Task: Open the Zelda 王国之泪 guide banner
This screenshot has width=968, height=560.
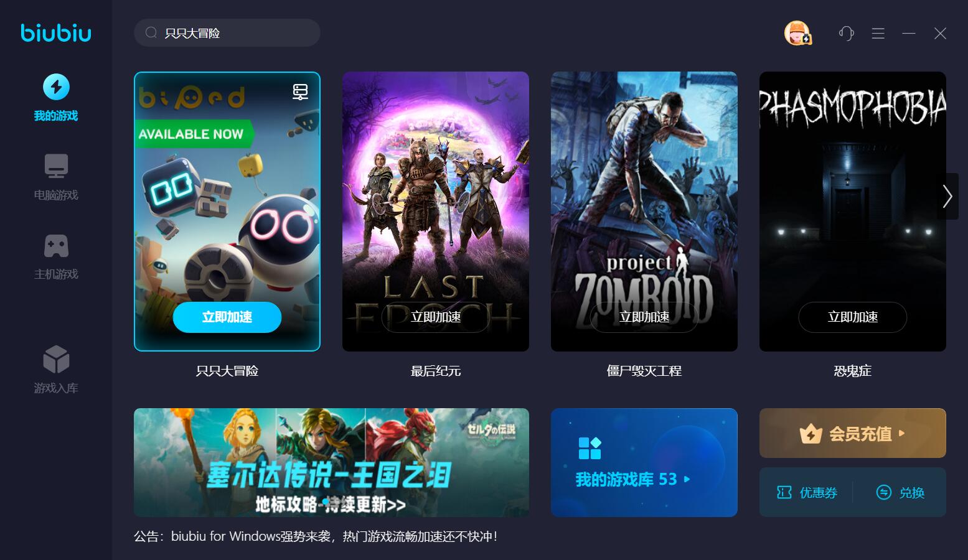Action: (x=331, y=462)
